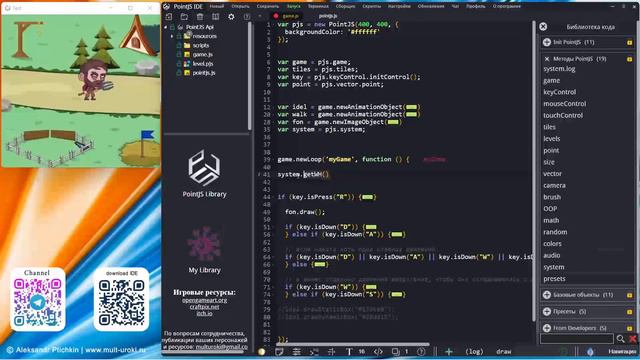Click the PointJS Library logo
Screen dimensions: 640x360
tap(204, 168)
